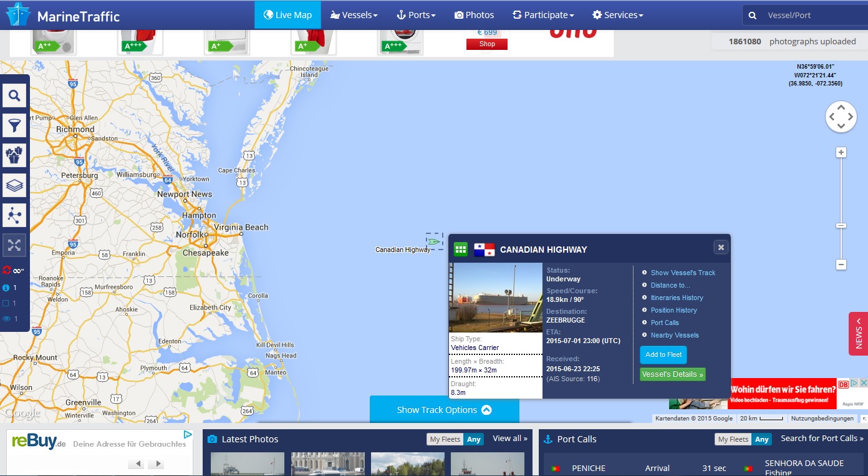Viewport: 868px width, 476px height.
Task: Open Position History link
Action: point(673,310)
